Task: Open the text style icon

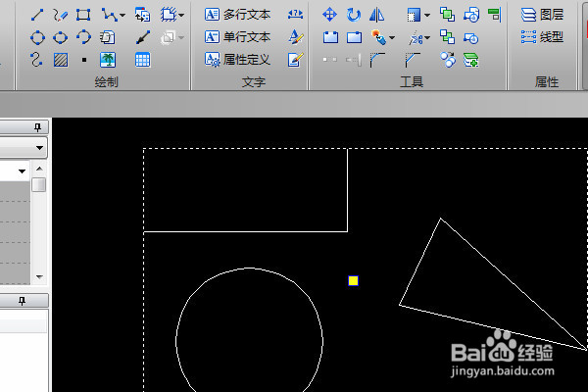Action: [296, 37]
